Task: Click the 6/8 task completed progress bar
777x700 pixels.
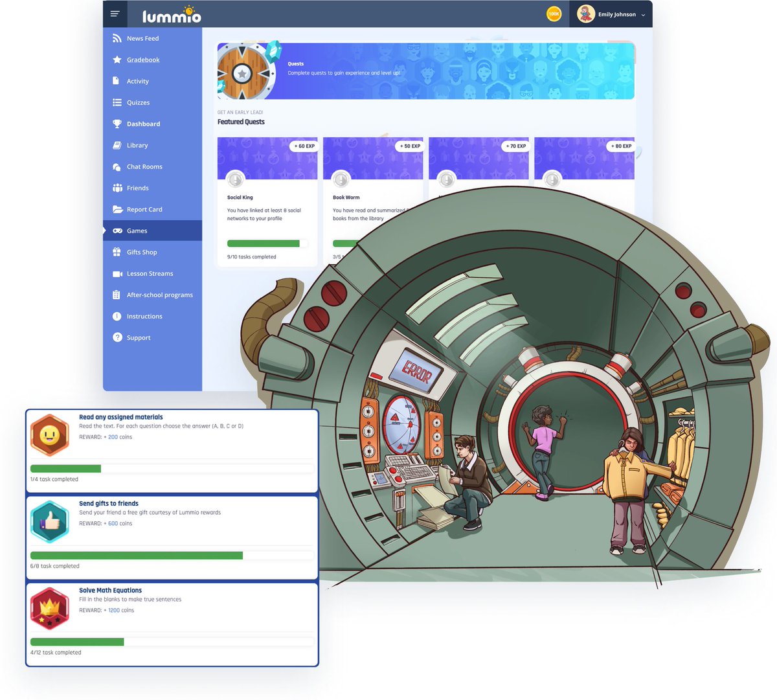Action: pos(172,556)
